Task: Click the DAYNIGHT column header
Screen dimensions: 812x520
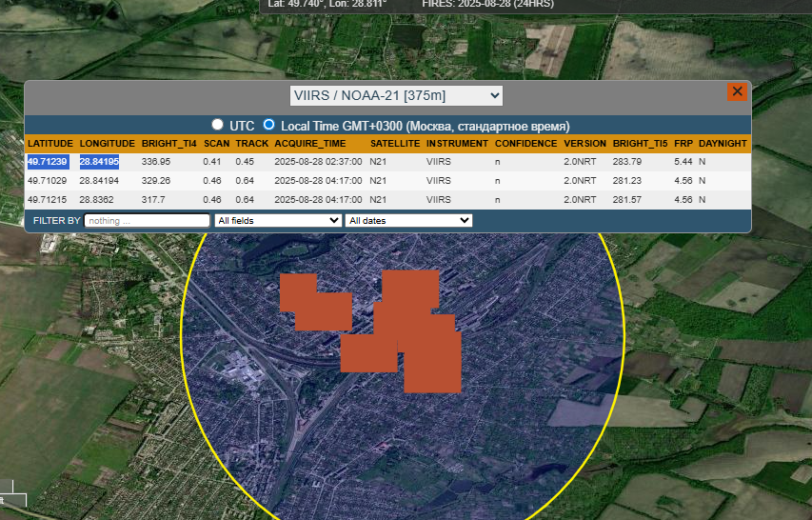Action: [723, 144]
